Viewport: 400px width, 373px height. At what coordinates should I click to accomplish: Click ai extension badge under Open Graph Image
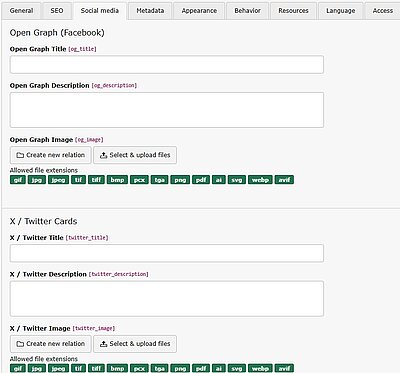219,180
